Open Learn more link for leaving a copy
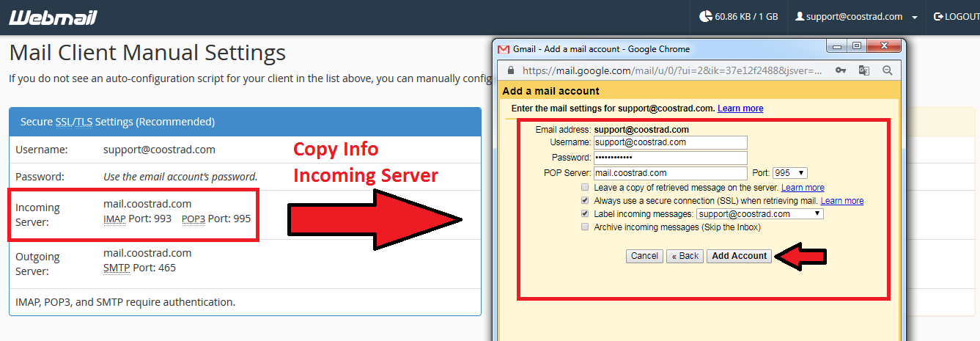This screenshot has height=341, width=980. [x=803, y=188]
